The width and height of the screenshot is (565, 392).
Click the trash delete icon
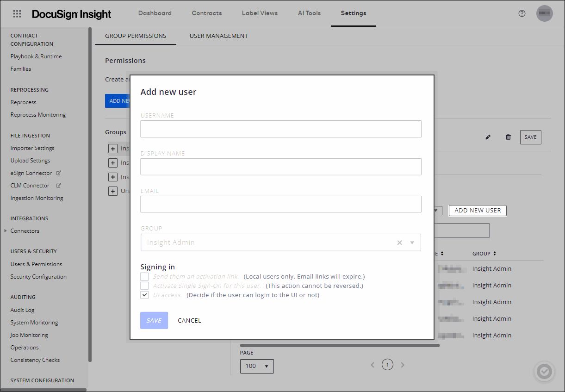[x=508, y=137]
